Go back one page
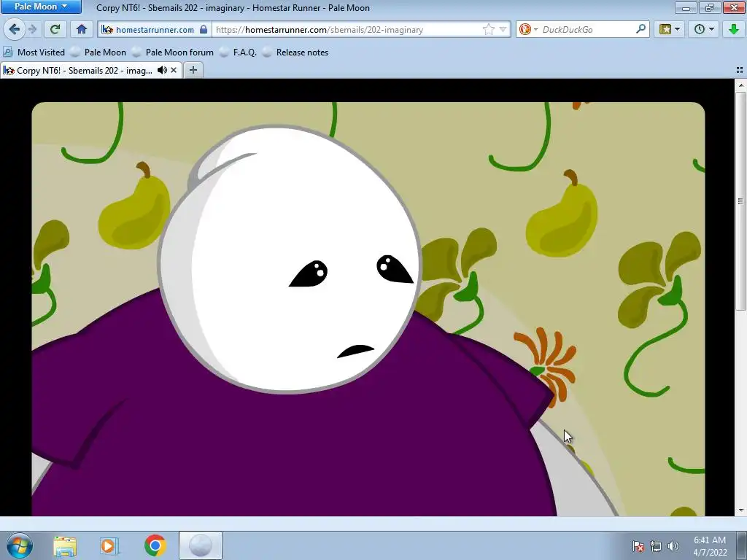The image size is (747, 560). pos(15,29)
